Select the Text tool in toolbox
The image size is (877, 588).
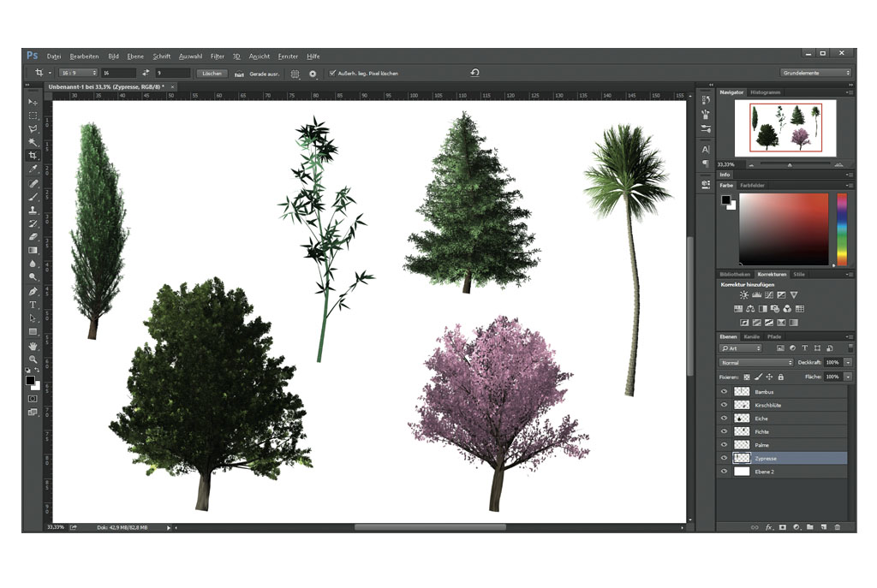click(33, 305)
